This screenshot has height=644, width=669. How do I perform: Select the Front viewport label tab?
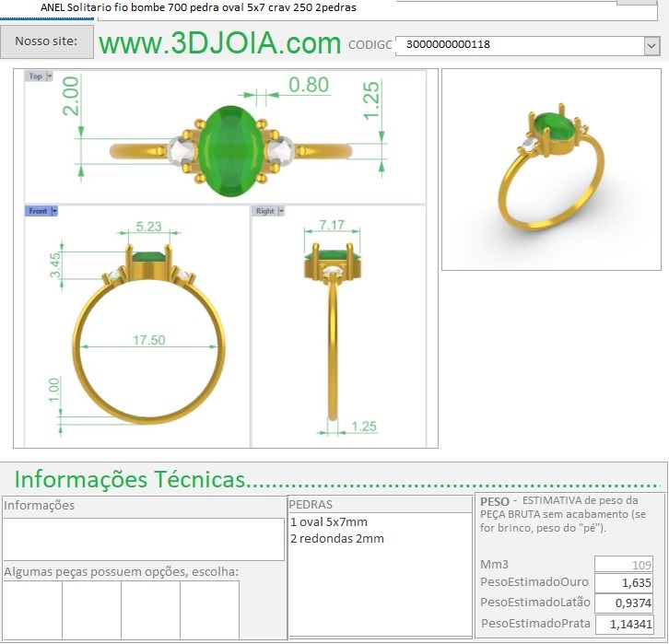pyautogui.click(x=38, y=211)
